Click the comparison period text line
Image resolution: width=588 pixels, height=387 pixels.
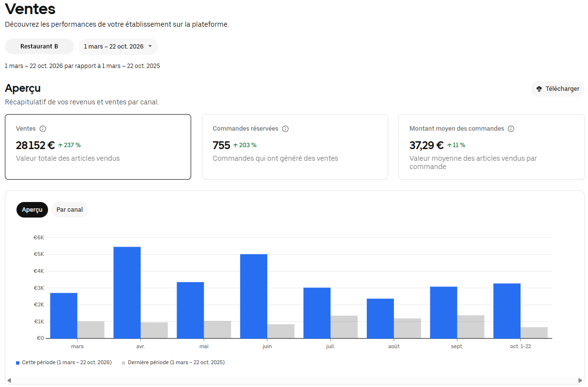[82, 66]
